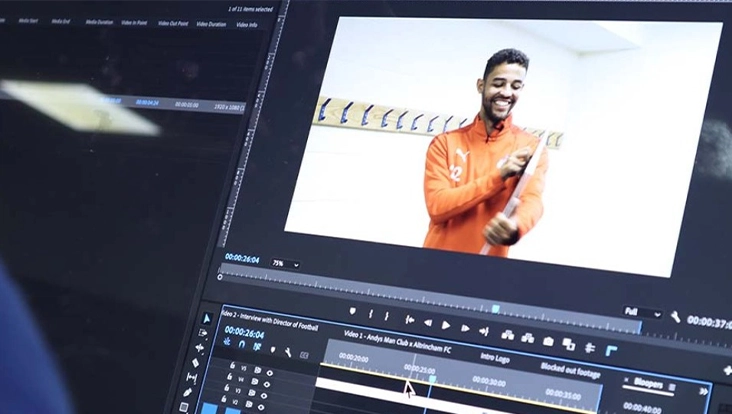Click the timeline playhead on the ruler
This screenshot has width=732, height=414.
432,379
